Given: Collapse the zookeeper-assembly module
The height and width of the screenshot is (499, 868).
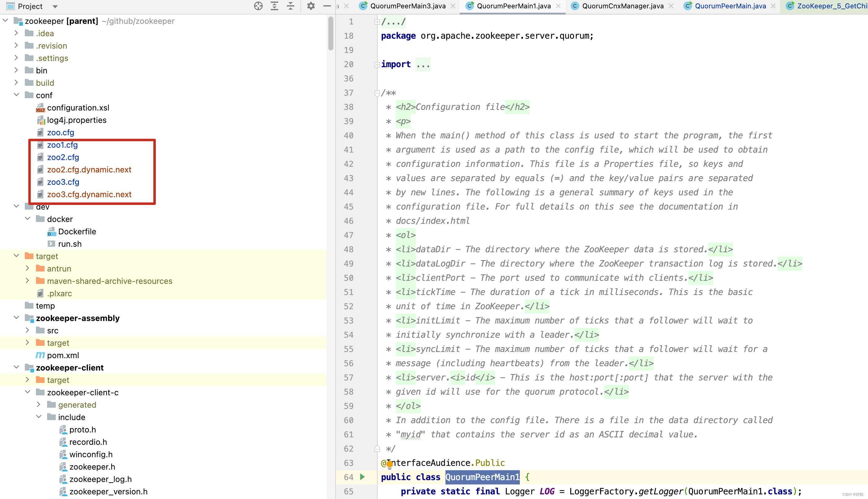Looking at the screenshot, I should coord(16,317).
